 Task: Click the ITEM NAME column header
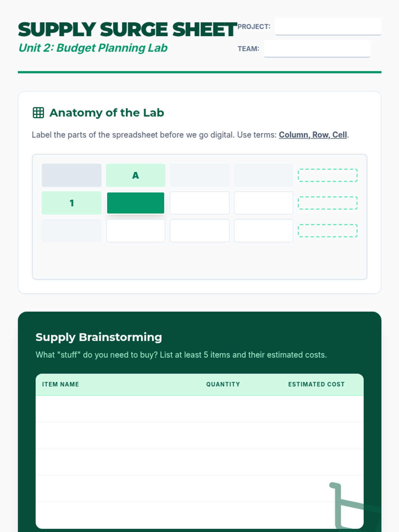coord(61,384)
